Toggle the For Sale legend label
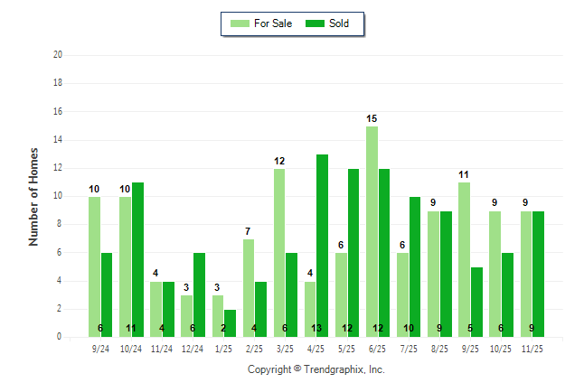Screen dimensions: 584x392 pos(273,23)
